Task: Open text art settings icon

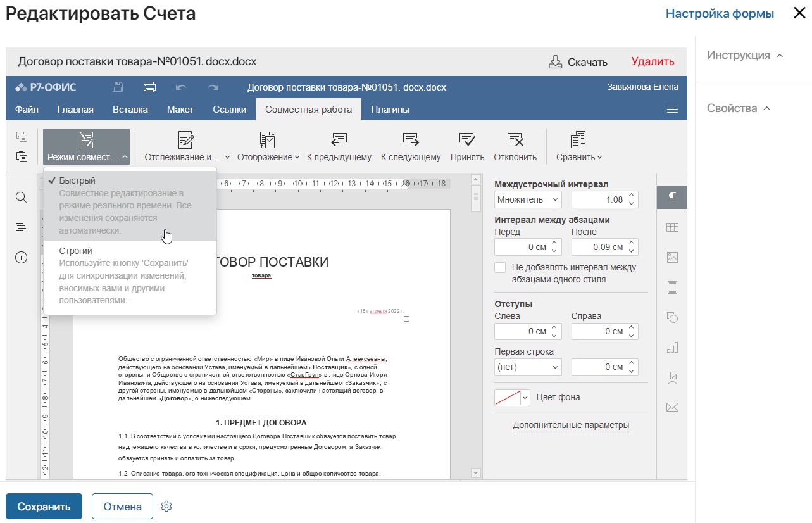Action: pyautogui.click(x=672, y=377)
